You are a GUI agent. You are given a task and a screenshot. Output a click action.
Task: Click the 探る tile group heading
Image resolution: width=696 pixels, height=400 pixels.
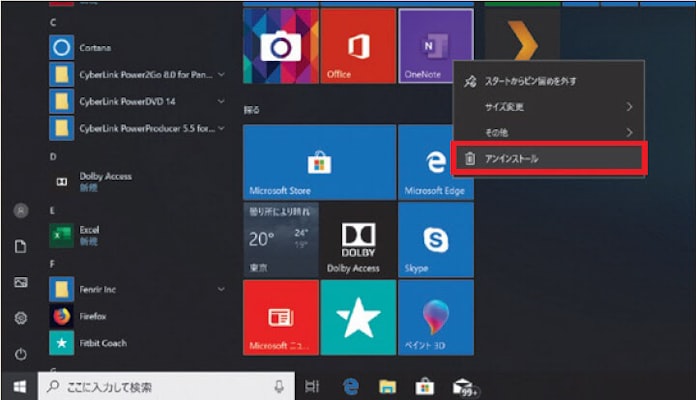(252, 110)
